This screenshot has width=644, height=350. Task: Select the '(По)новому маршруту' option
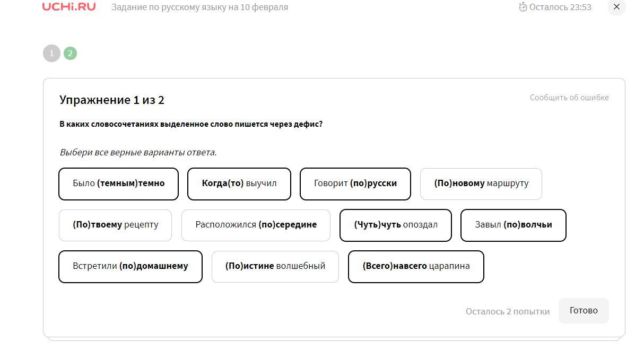tap(481, 183)
